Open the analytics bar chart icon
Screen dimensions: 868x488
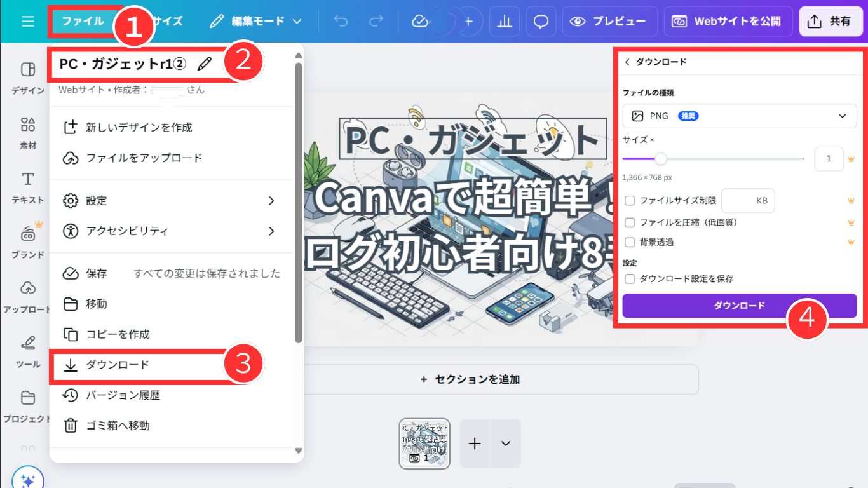point(505,21)
